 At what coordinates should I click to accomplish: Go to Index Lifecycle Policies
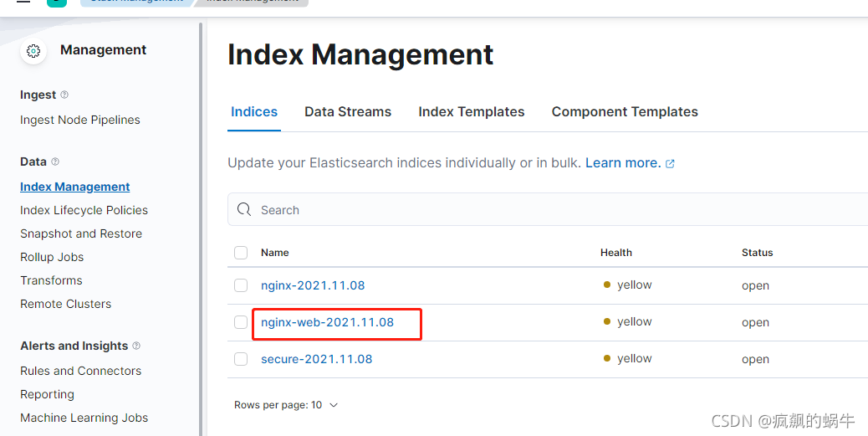tap(84, 210)
